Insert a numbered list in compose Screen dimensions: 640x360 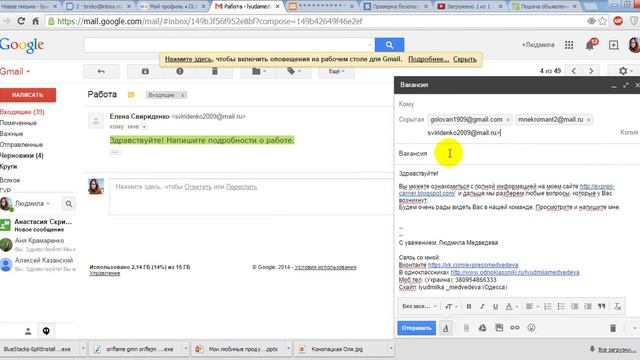pos(548,307)
